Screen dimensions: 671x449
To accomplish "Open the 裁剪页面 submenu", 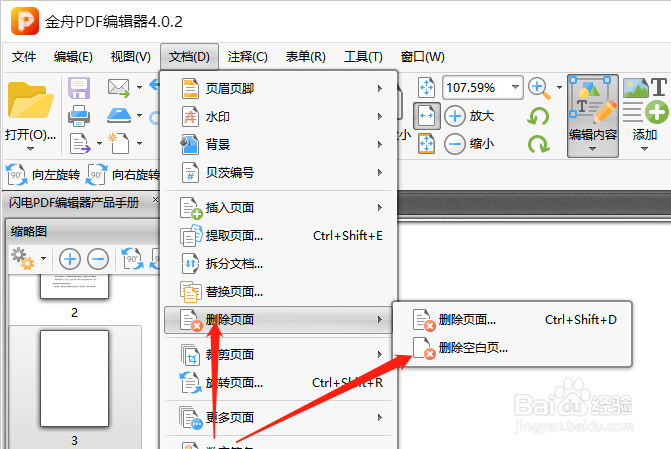I will coord(278,354).
